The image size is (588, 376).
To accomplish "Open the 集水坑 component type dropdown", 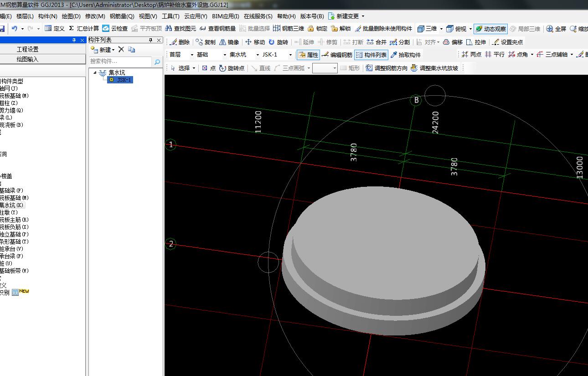I will [258, 55].
